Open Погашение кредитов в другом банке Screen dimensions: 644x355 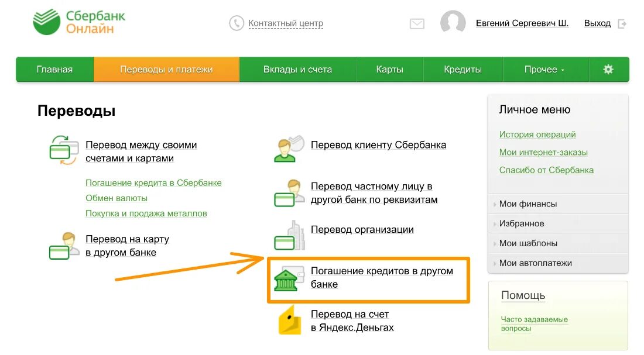coord(382,277)
